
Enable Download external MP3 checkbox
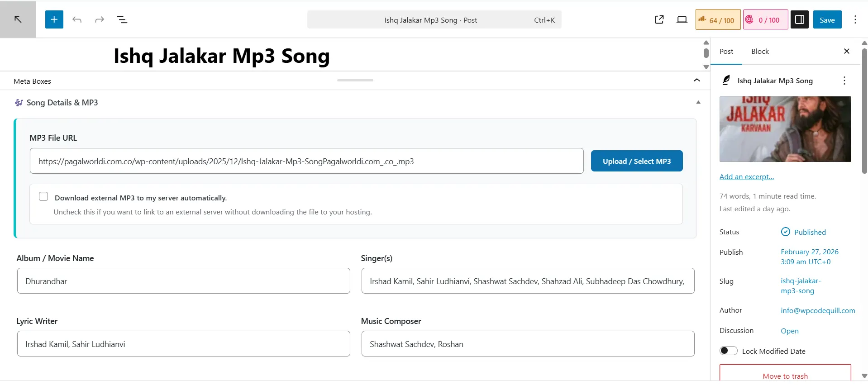pos(43,196)
